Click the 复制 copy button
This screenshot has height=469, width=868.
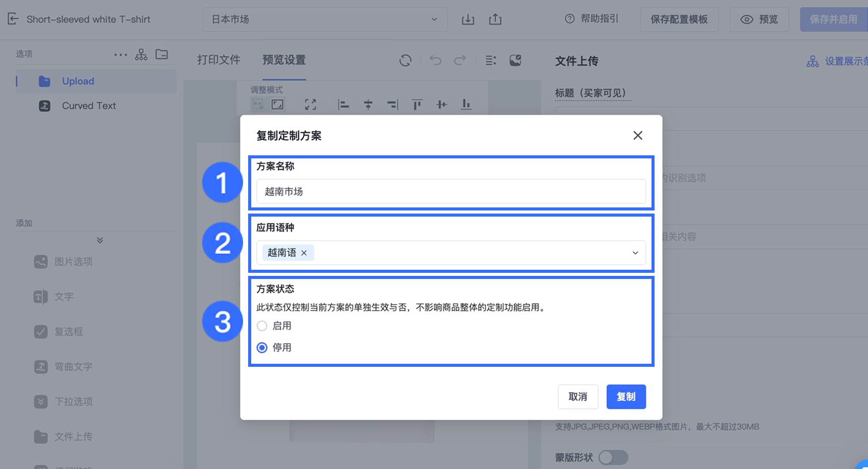tap(626, 397)
